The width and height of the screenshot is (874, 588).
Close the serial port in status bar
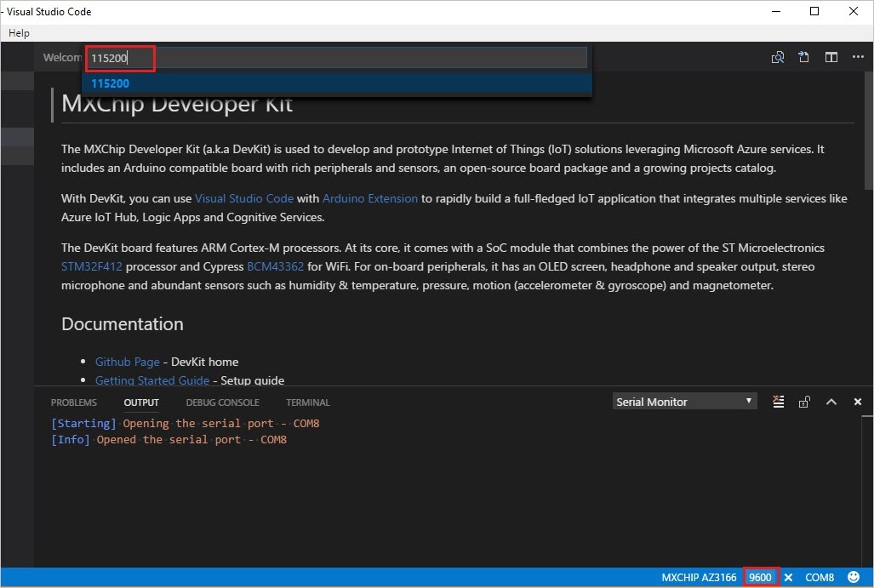(x=788, y=578)
